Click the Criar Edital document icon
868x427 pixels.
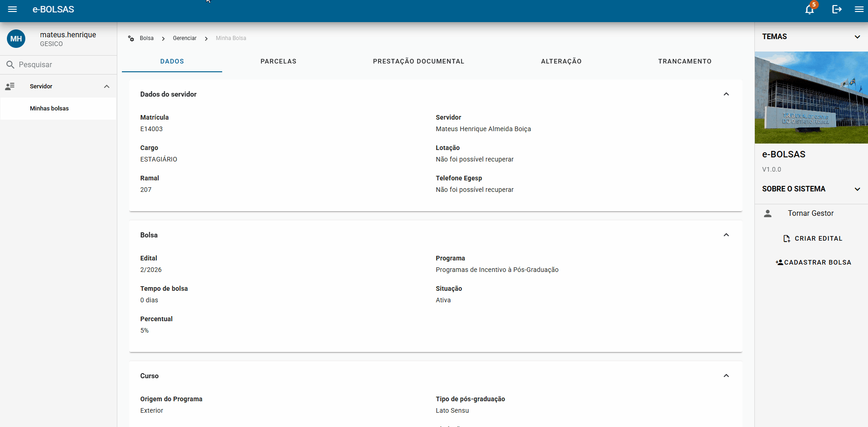click(787, 239)
